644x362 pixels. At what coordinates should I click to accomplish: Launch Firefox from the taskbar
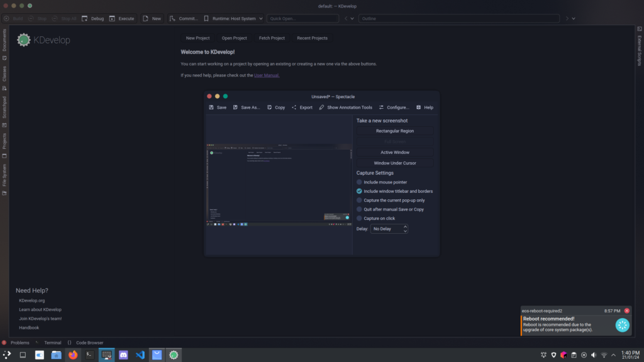73,354
